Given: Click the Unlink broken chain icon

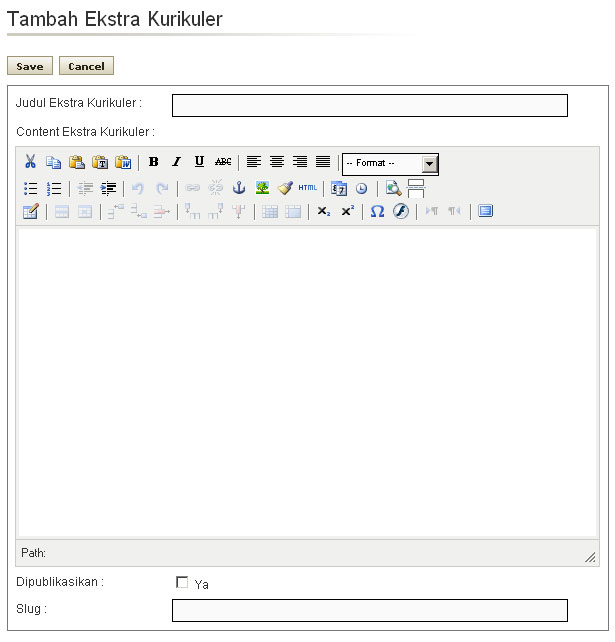Looking at the screenshot, I should pyautogui.click(x=215, y=188).
